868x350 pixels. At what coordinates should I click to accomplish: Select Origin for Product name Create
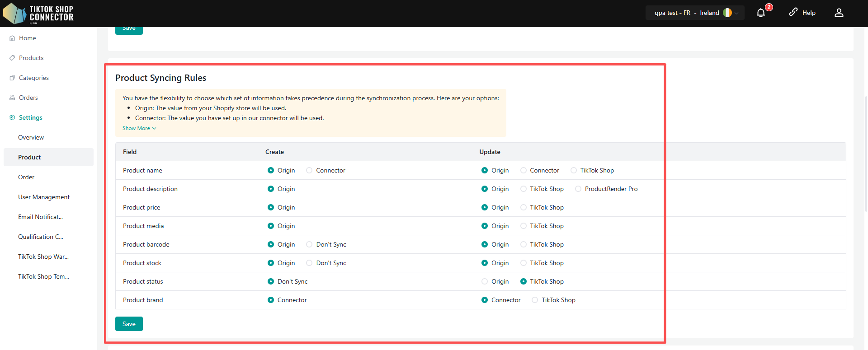pyautogui.click(x=271, y=170)
